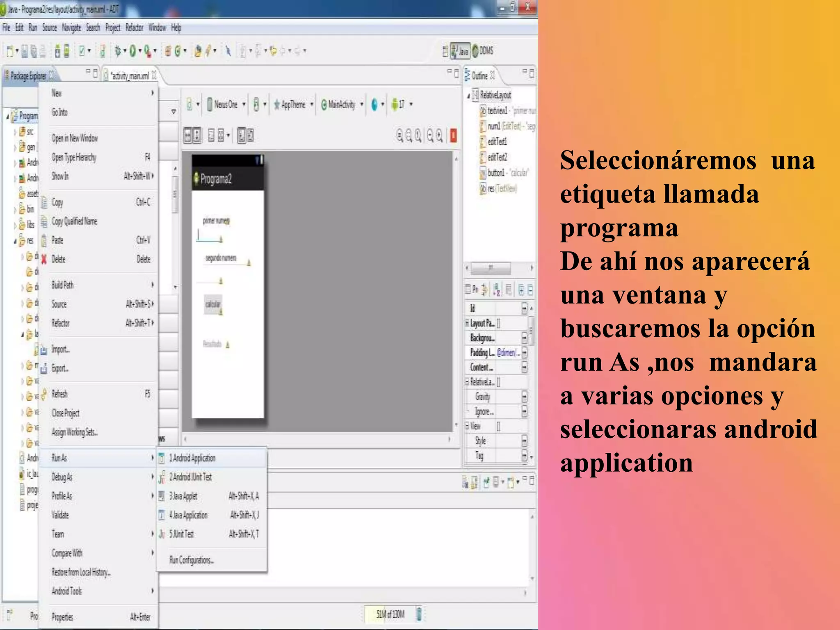
Task: Run garbage collector trash icon
Action: coord(419,614)
